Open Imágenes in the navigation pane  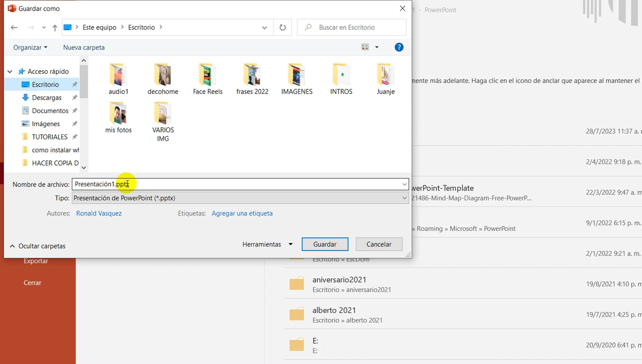[x=45, y=124]
